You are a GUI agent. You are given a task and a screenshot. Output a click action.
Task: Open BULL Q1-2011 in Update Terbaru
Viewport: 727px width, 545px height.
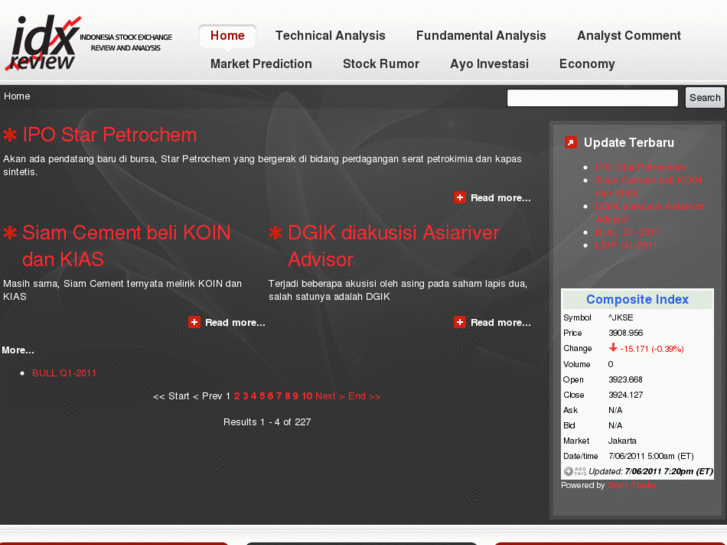coord(627,232)
